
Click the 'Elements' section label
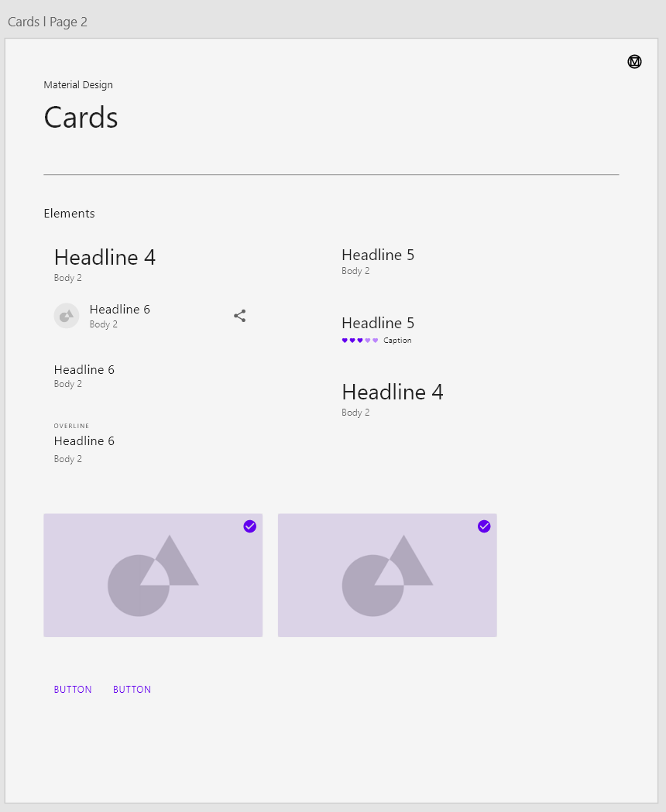69,214
